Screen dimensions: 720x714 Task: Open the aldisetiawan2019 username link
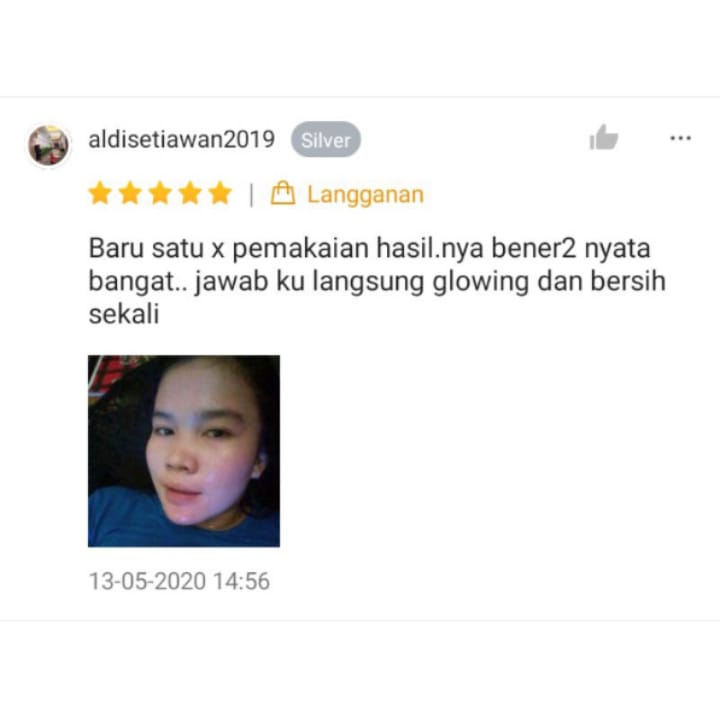[x=181, y=139]
